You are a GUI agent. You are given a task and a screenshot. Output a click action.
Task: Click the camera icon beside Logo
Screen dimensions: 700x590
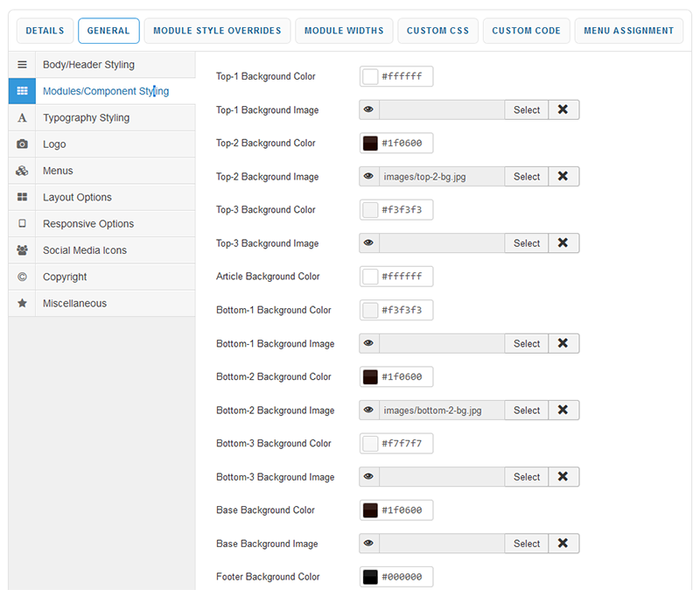tap(22, 144)
